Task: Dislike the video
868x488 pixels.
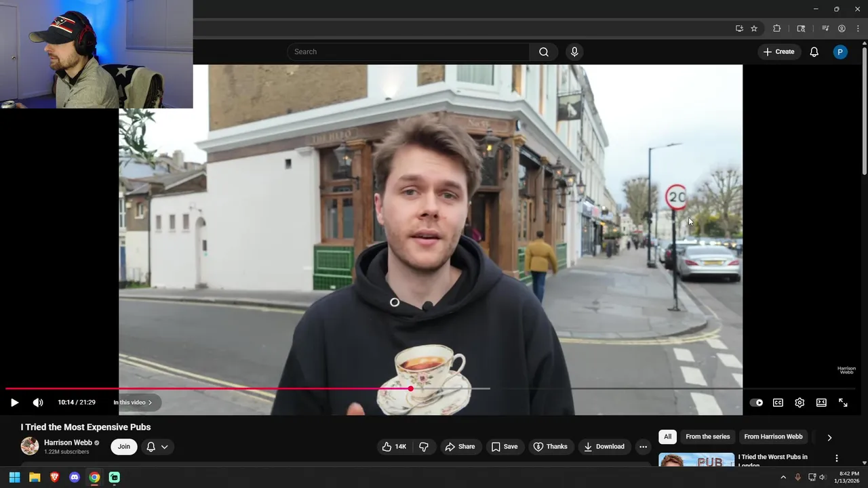Action: click(424, 447)
